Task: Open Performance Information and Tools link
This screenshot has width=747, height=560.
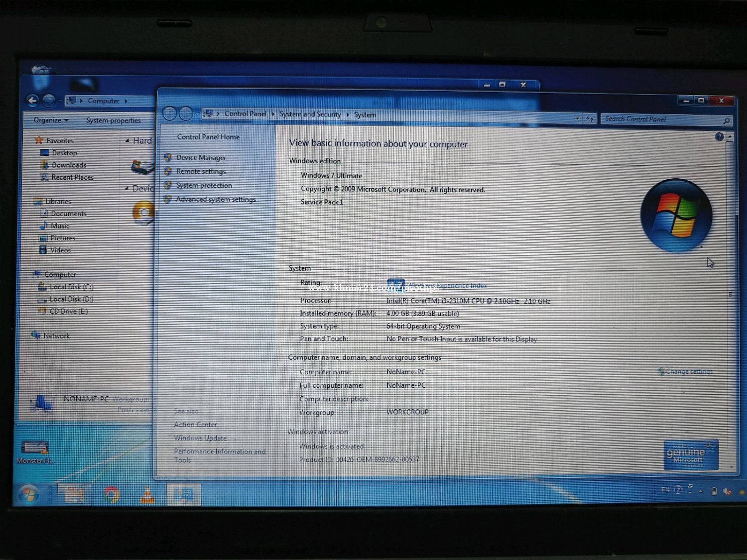Action: (220, 455)
